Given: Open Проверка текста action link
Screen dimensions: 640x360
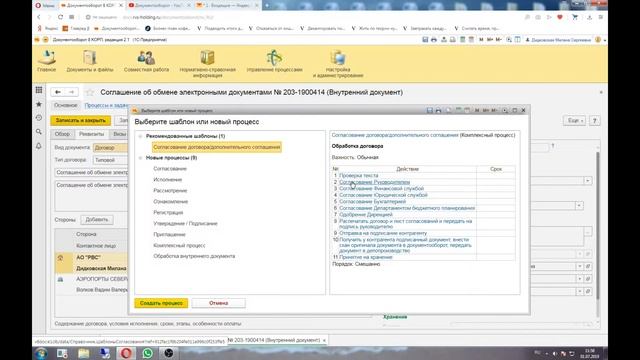Looking at the screenshot, I should pyautogui.click(x=358, y=176).
